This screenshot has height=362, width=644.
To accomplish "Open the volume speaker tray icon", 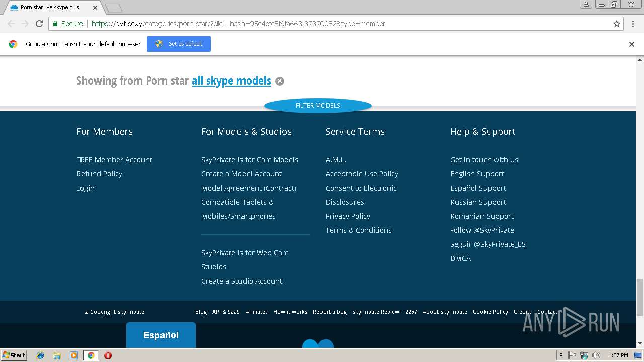I will pyautogui.click(x=596, y=355).
